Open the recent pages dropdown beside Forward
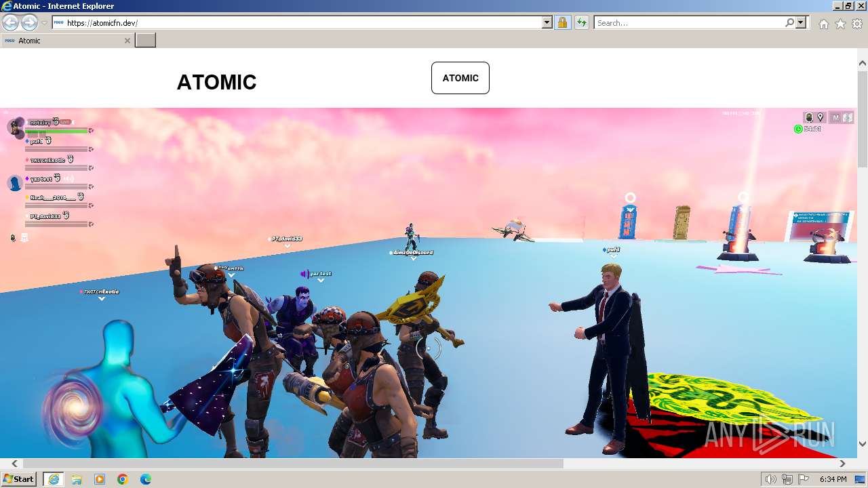 (44, 23)
